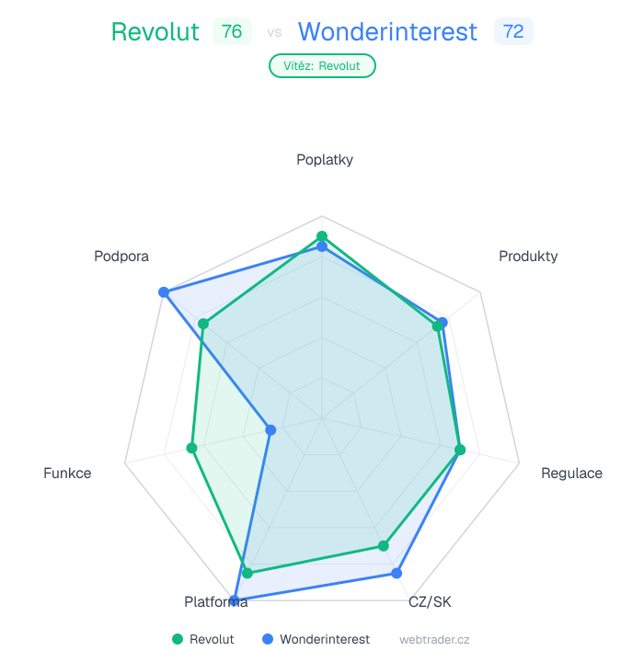Click Wonderinterest score badge 72
This screenshot has height=662, width=644.
(x=513, y=32)
